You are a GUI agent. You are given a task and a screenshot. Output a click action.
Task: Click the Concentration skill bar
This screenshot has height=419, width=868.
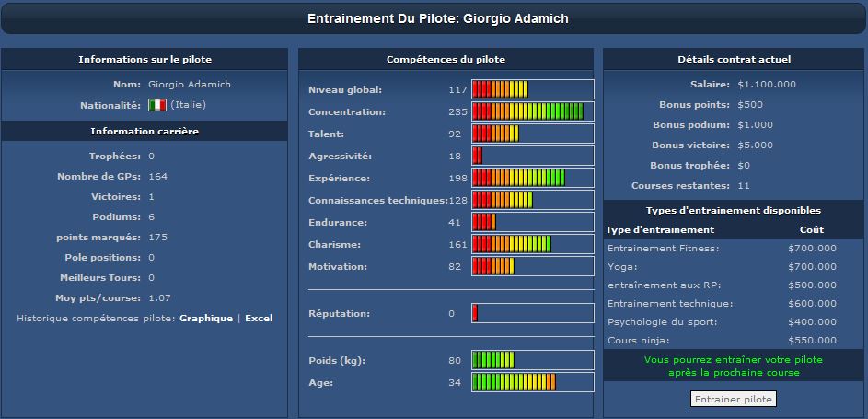tap(533, 111)
